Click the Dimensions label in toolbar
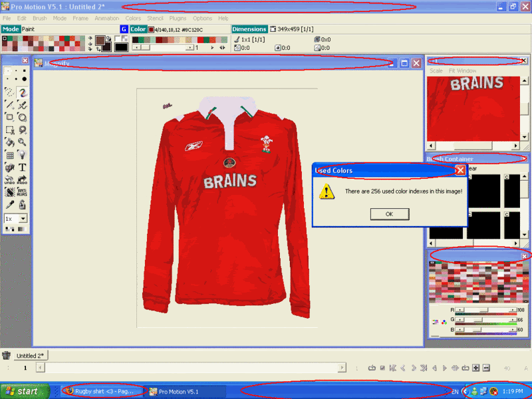This screenshot has width=532, height=399. coord(249,29)
